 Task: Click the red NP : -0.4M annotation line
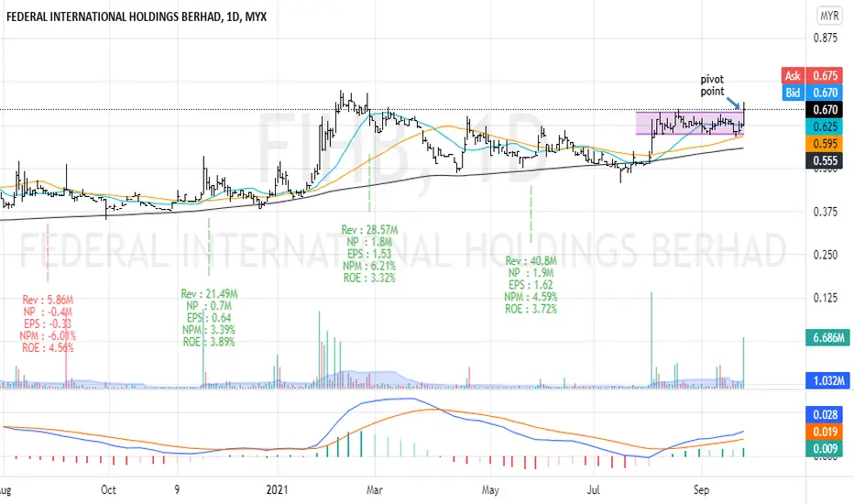tap(48, 312)
